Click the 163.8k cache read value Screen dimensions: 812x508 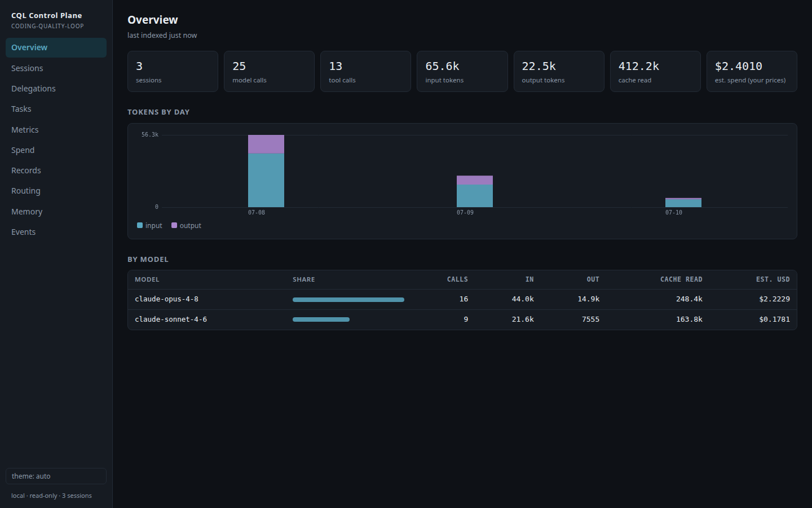coord(689,319)
